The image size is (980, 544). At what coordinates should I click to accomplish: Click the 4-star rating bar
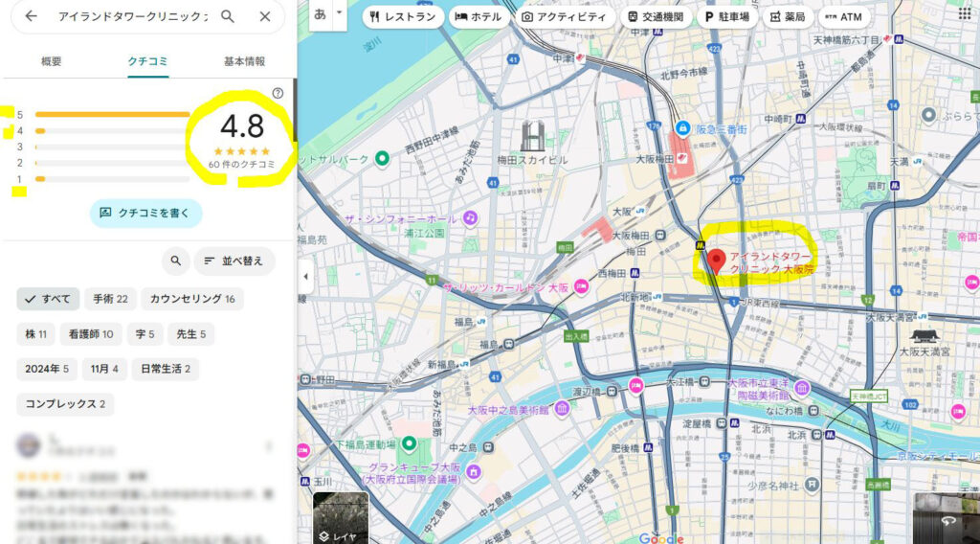click(113, 130)
